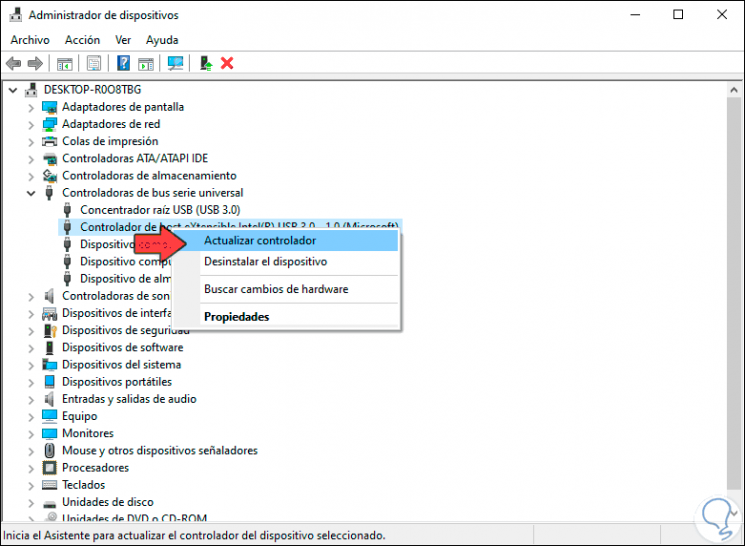
Task: Select Entradas y salidas de audio
Action: [129, 399]
